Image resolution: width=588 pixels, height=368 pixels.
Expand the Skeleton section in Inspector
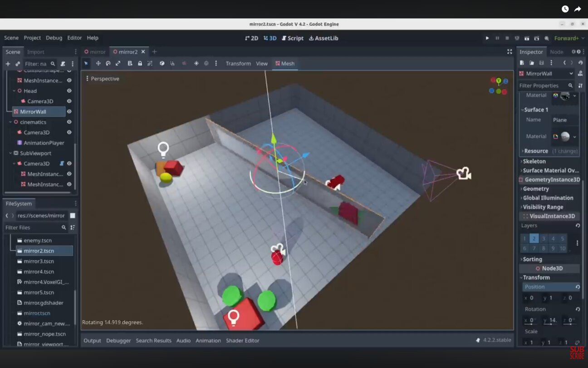click(534, 161)
